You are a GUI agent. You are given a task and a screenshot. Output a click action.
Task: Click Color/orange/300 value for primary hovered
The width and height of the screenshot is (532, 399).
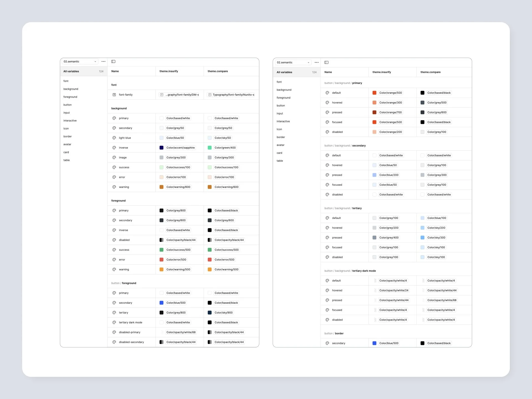(391, 103)
